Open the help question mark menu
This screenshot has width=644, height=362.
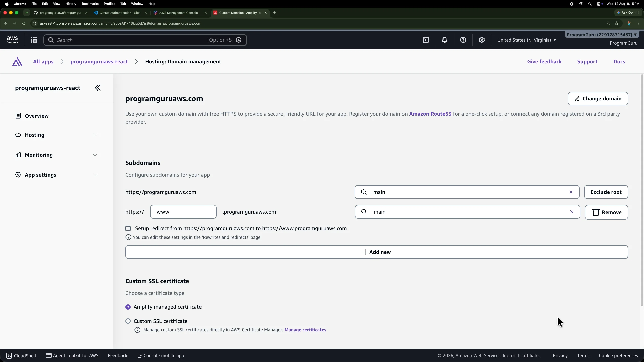click(x=463, y=40)
